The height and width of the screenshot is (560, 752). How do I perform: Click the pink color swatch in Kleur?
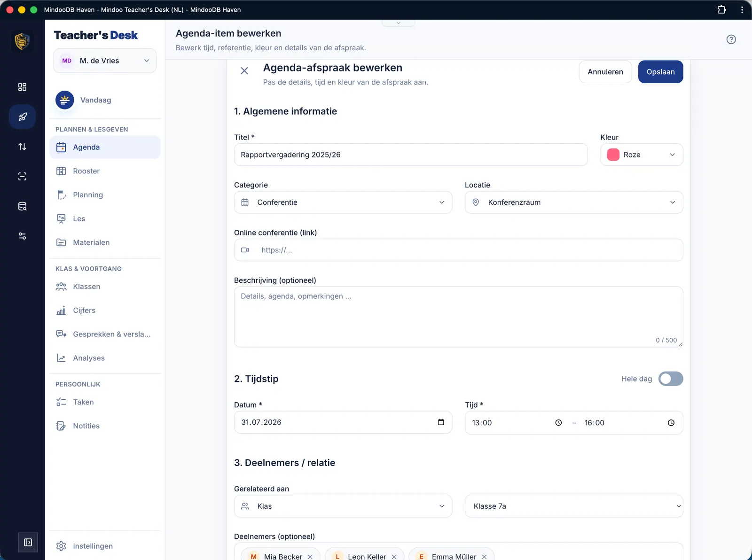613,155
